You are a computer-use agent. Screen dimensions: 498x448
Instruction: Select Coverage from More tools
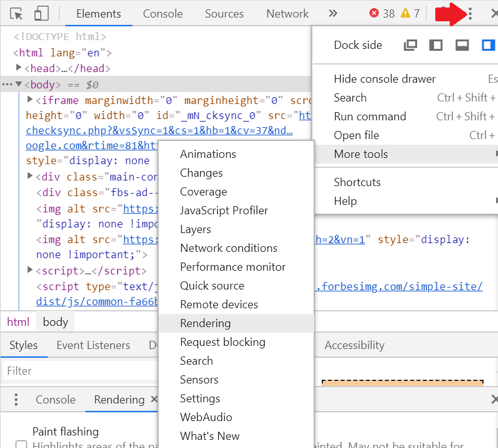click(x=236, y=192)
